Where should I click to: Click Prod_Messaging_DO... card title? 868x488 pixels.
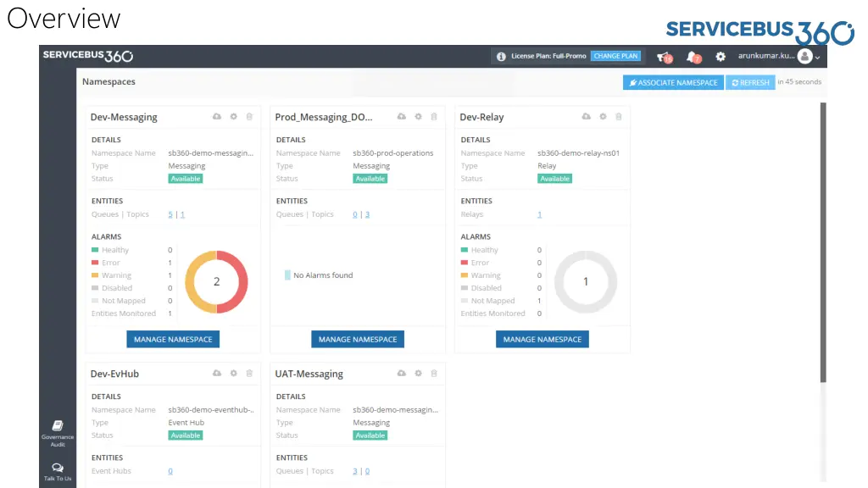[324, 117]
